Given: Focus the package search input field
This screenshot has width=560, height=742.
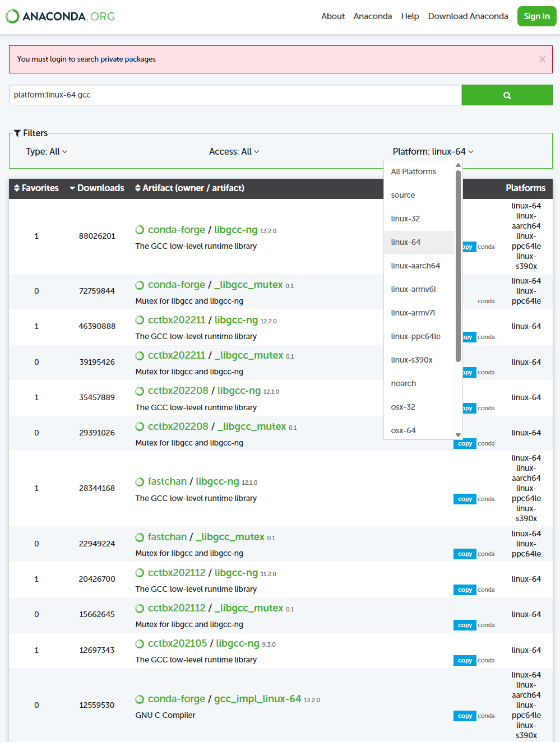Looking at the screenshot, I should pyautogui.click(x=235, y=95).
